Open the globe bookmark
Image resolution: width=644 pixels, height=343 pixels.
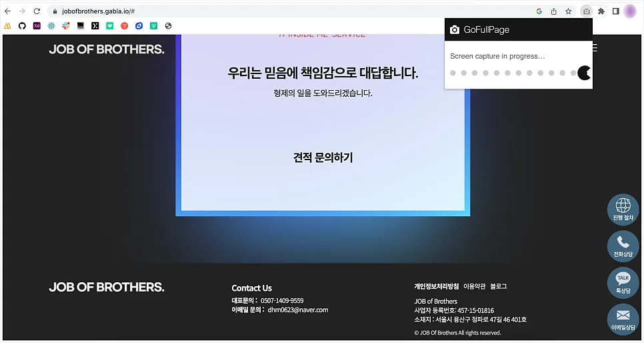(x=169, y=26)
